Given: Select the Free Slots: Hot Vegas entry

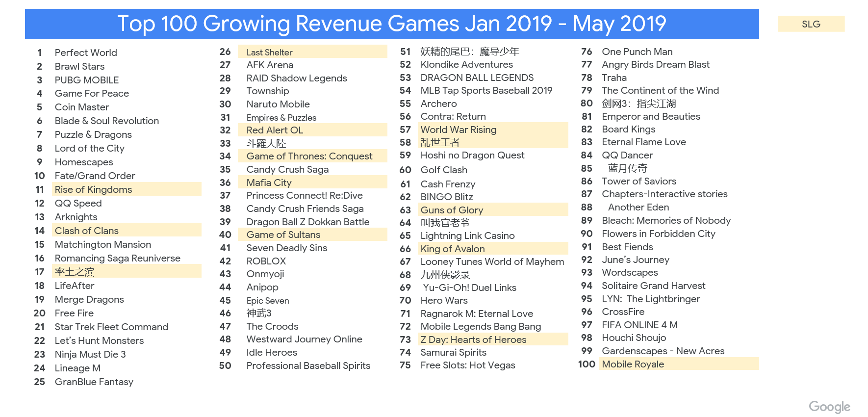Looking at the screenshot, I should [467, 365].
